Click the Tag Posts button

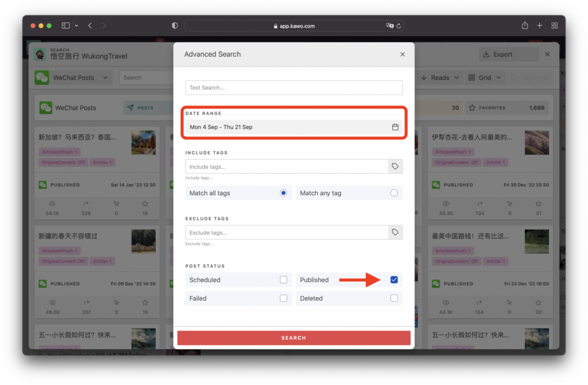[530, 77]
